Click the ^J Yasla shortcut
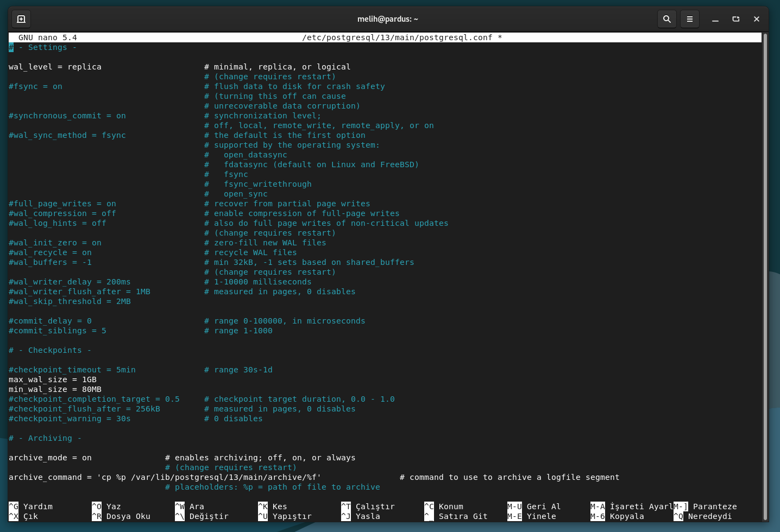The height and width of the screenshot is (532, 780). coord(361,516)
